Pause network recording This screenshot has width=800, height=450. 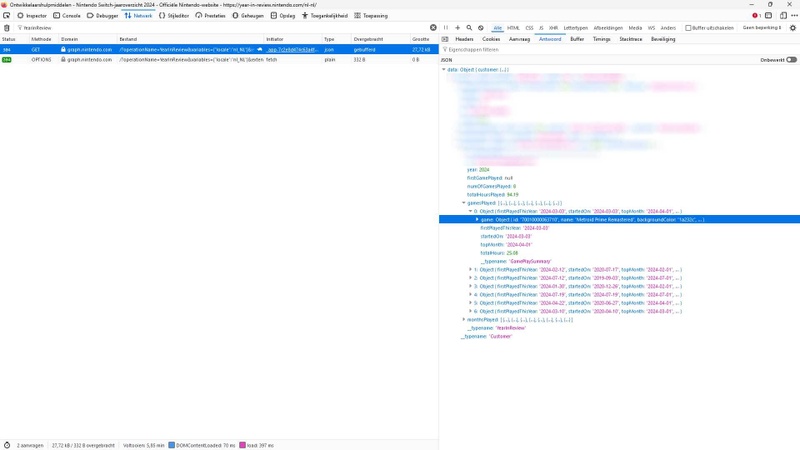446,28
